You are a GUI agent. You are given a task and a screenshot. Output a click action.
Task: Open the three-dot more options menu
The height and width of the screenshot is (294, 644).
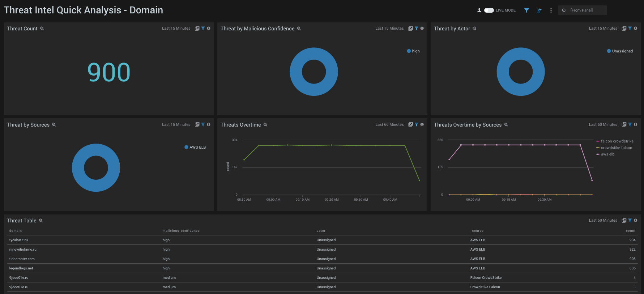coord(551,10)
